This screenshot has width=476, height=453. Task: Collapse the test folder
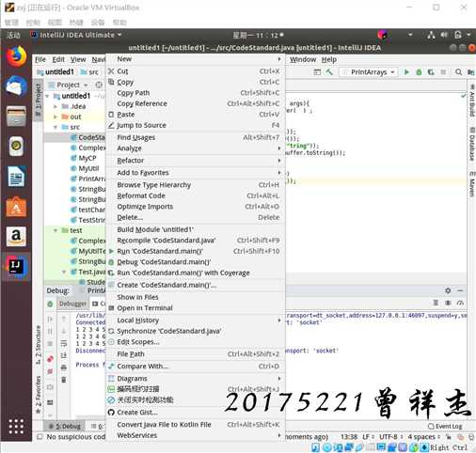56,230
